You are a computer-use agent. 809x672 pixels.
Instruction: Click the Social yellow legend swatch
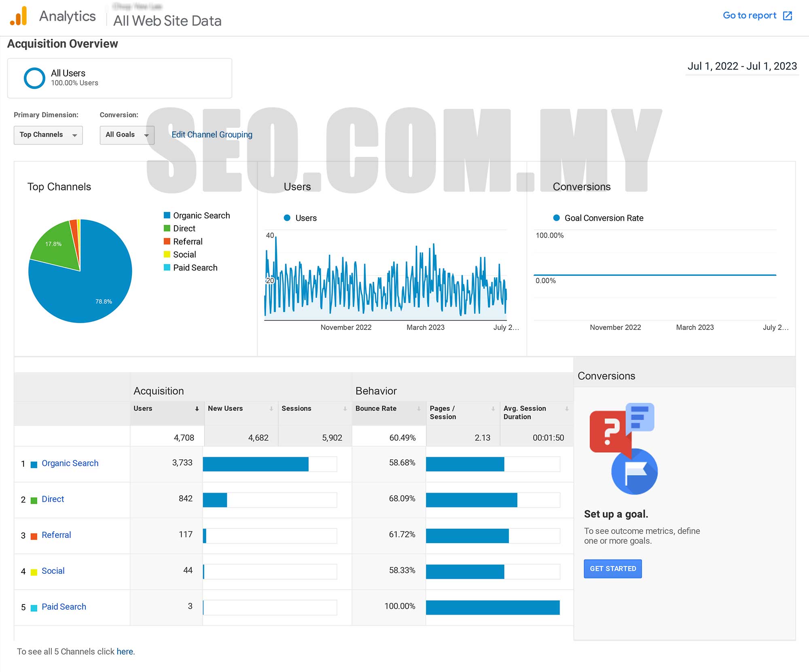point(167,254)
